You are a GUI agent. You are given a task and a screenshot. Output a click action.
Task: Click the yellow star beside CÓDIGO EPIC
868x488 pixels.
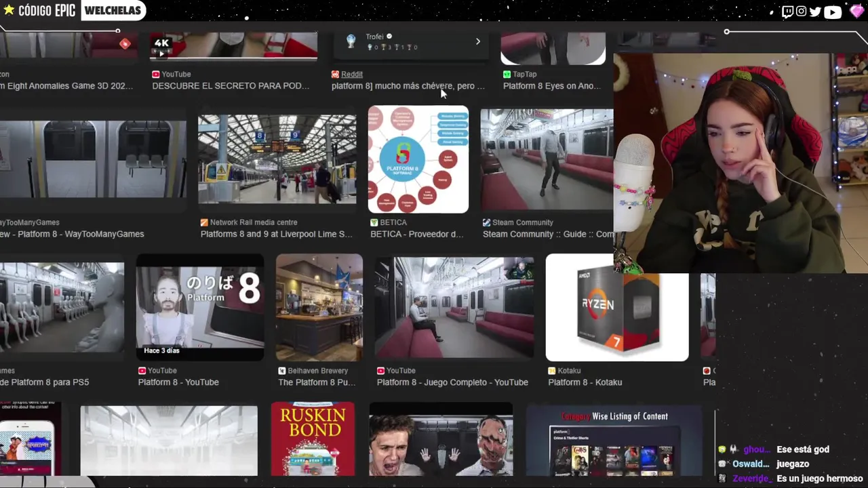[9, 9]
